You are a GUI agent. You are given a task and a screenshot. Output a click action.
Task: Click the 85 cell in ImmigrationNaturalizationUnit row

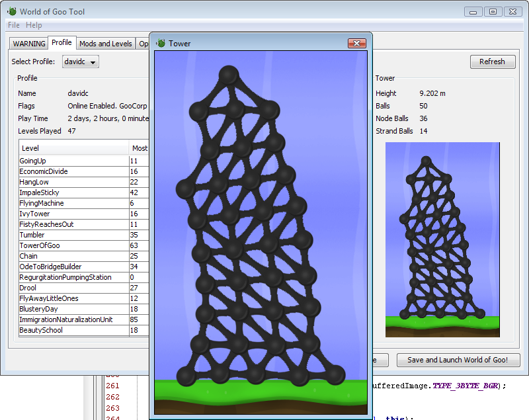point(139,319)
